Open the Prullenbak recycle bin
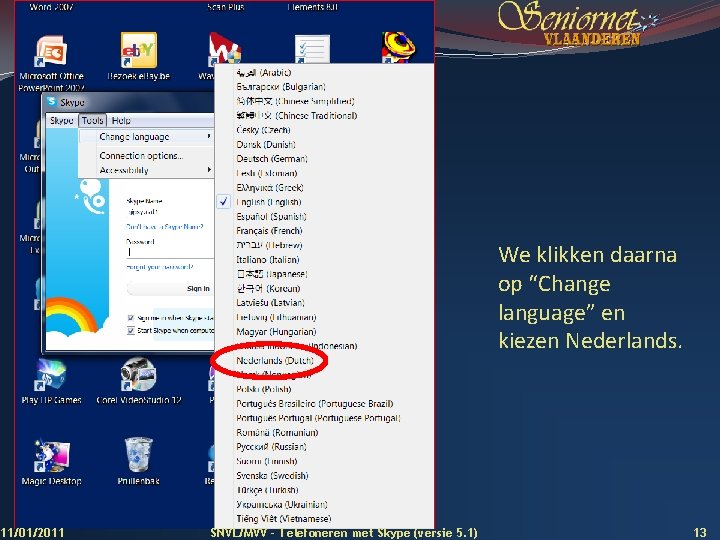Screen dimensions: 720x540 138,461
